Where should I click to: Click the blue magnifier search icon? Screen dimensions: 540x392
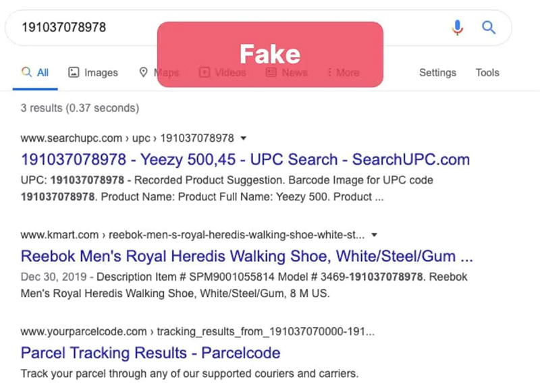click(488, 27)
